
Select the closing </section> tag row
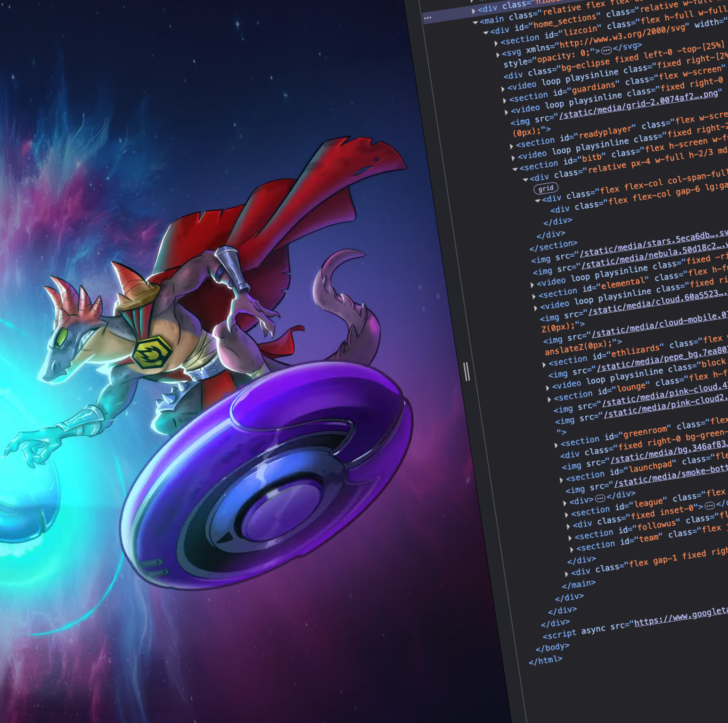553,246
